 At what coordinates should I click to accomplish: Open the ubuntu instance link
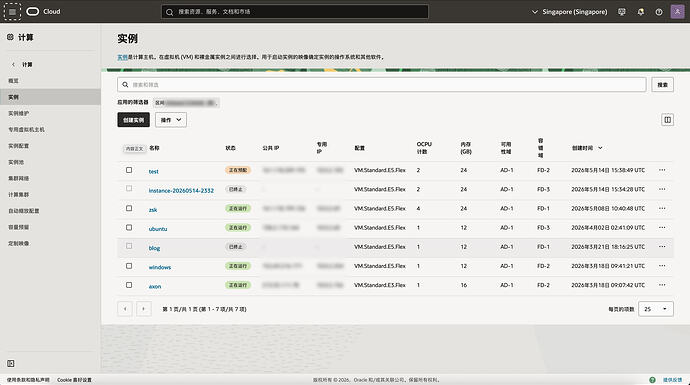click(x=158, y=229)
